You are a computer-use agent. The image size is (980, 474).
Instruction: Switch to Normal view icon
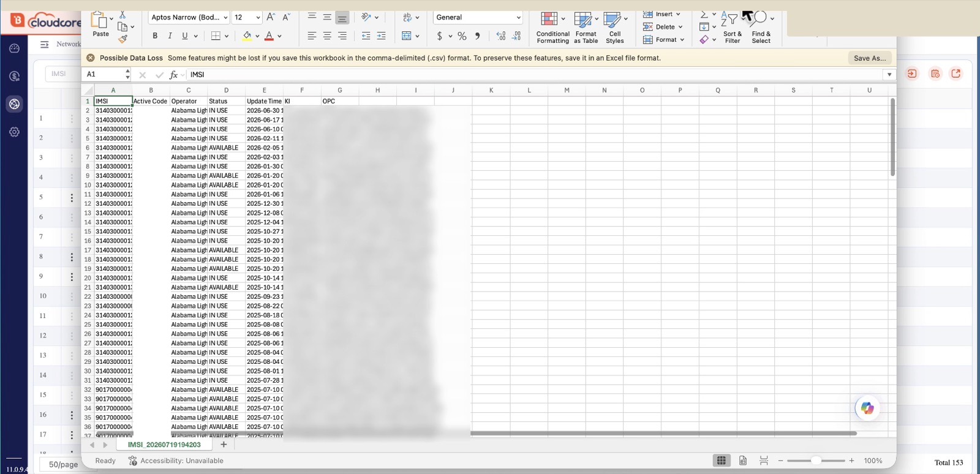[722, 461]
